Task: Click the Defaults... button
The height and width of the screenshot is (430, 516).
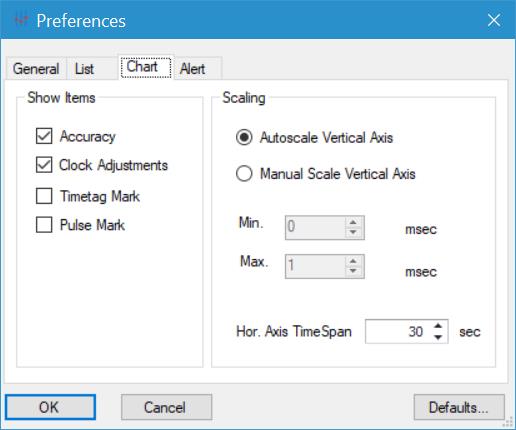Action: [x=459, y=407]
